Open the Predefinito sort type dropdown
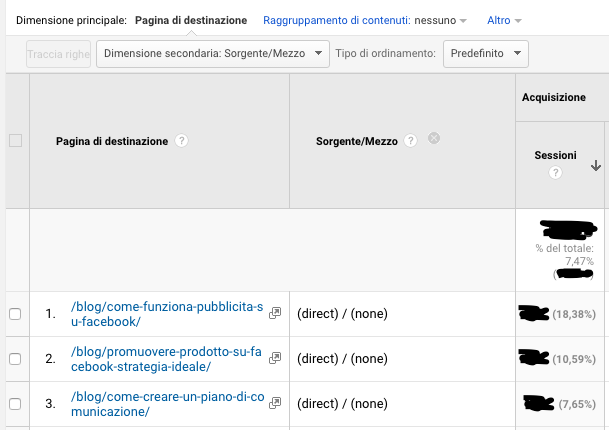Screen dimensions: 609x430 click(485, 53)
